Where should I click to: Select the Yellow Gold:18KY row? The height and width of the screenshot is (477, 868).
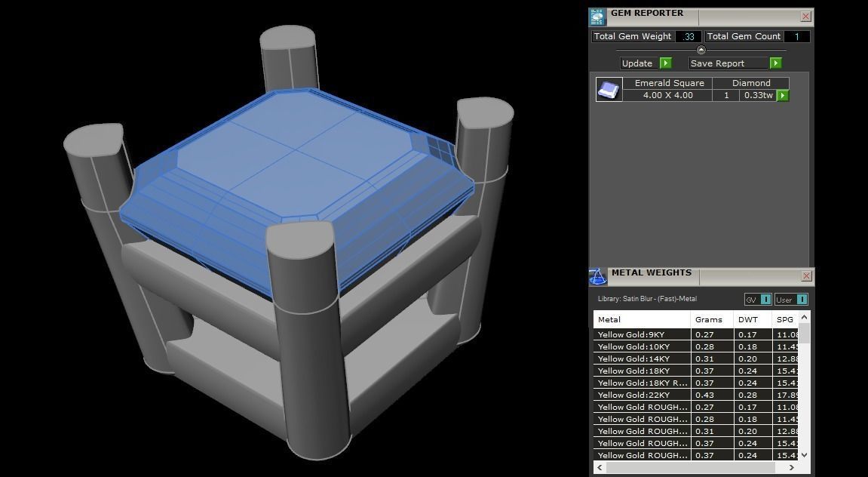click(x=696, y=371)
